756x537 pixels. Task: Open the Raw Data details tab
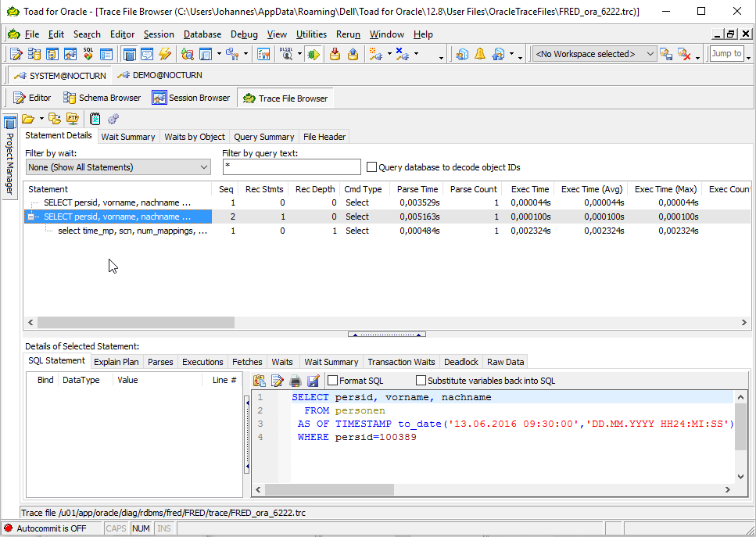point(505,362)
